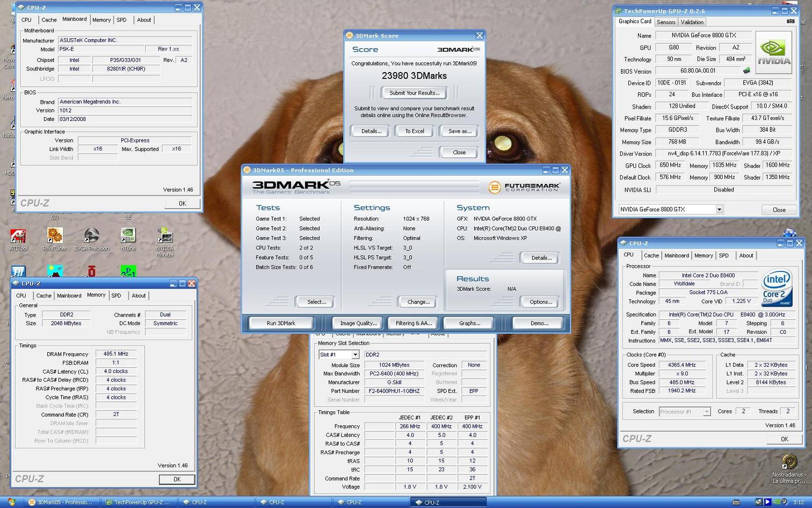Click the Part Number field F2-6400PHU1-1GBHZ
The image size is (812, 508).
[x=395, y=391]
